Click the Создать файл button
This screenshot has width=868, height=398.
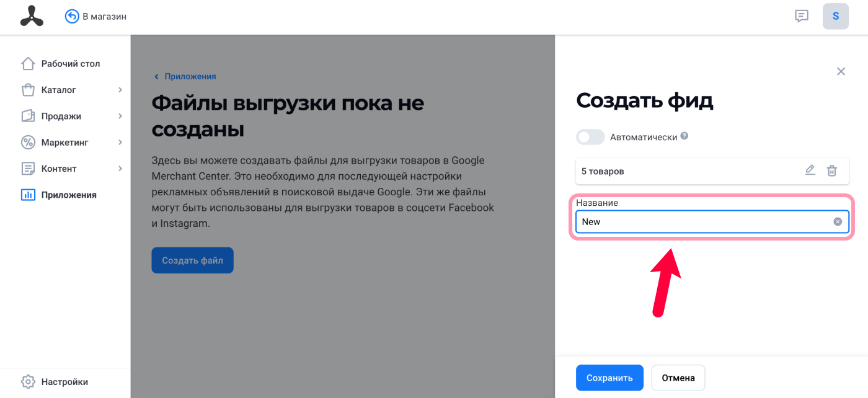(192, 260)
